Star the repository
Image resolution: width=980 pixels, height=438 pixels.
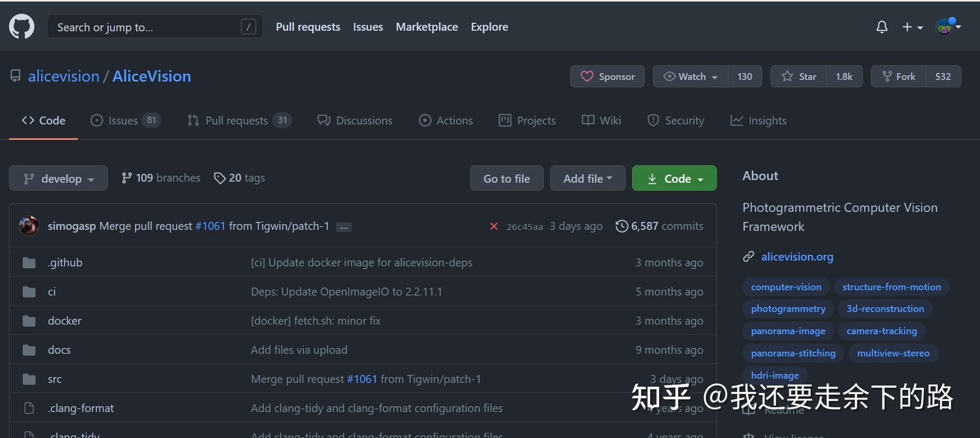tap(799, 76)
